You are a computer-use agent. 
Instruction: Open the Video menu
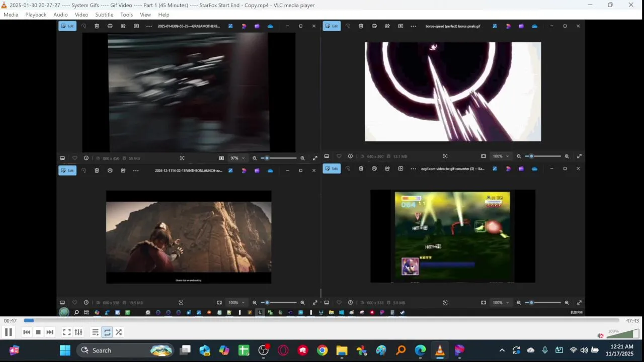82,15
